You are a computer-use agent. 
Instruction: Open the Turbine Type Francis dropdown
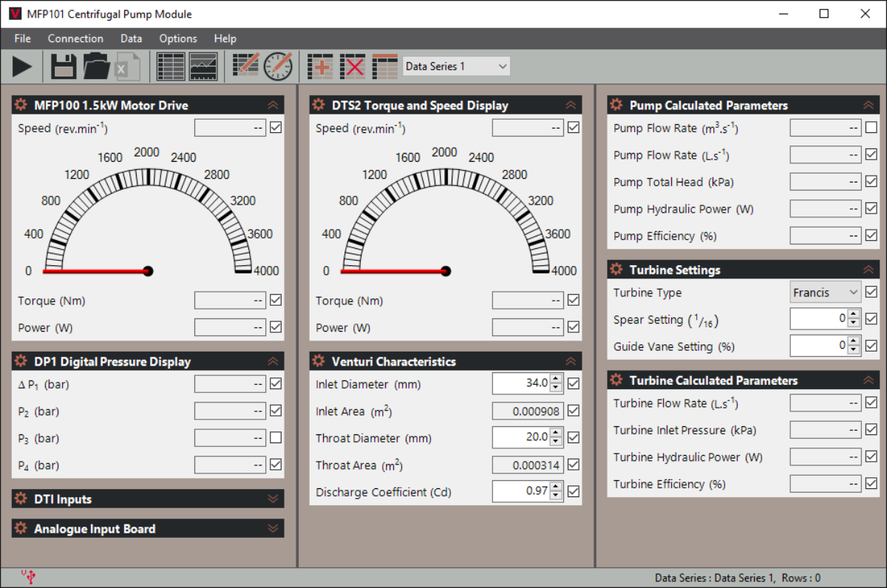(x=825, y=293)
